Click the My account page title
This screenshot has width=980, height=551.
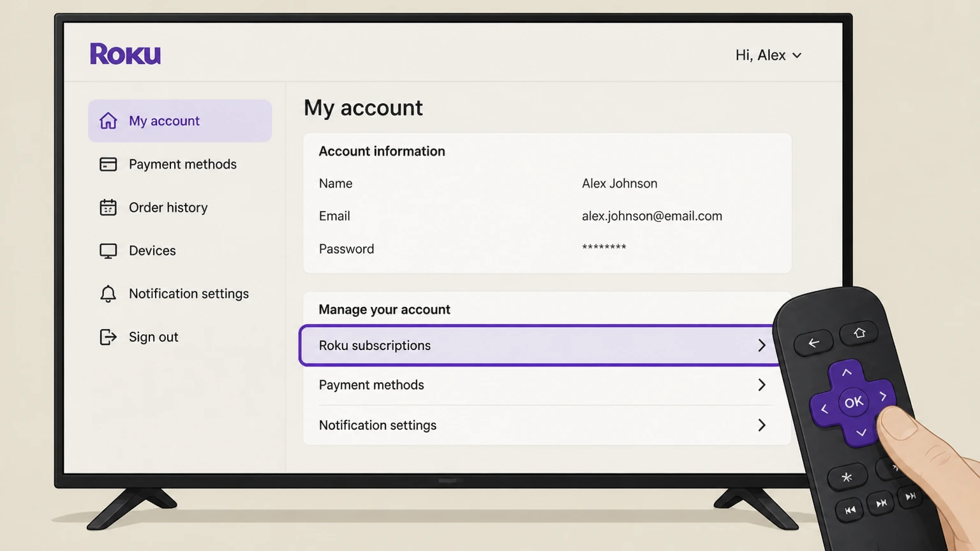[363, 108]
